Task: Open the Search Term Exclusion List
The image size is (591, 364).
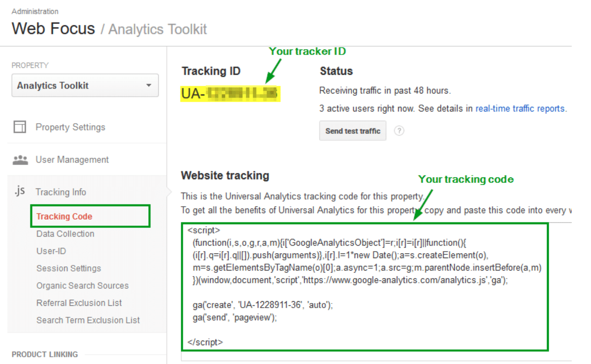Action: point(88,320)
